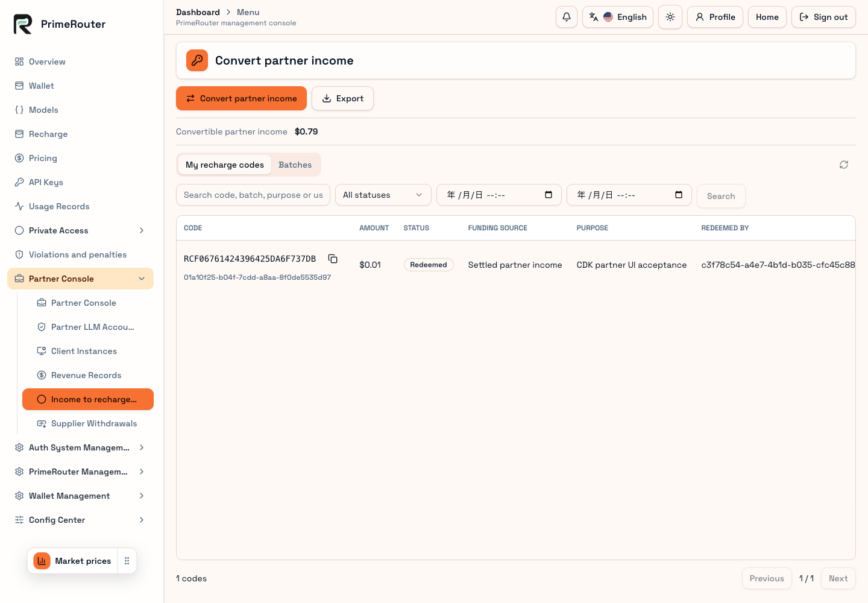The image size is (868, 603).
Task: Grab the Market prices drag handle
Action: coord(127,561)
